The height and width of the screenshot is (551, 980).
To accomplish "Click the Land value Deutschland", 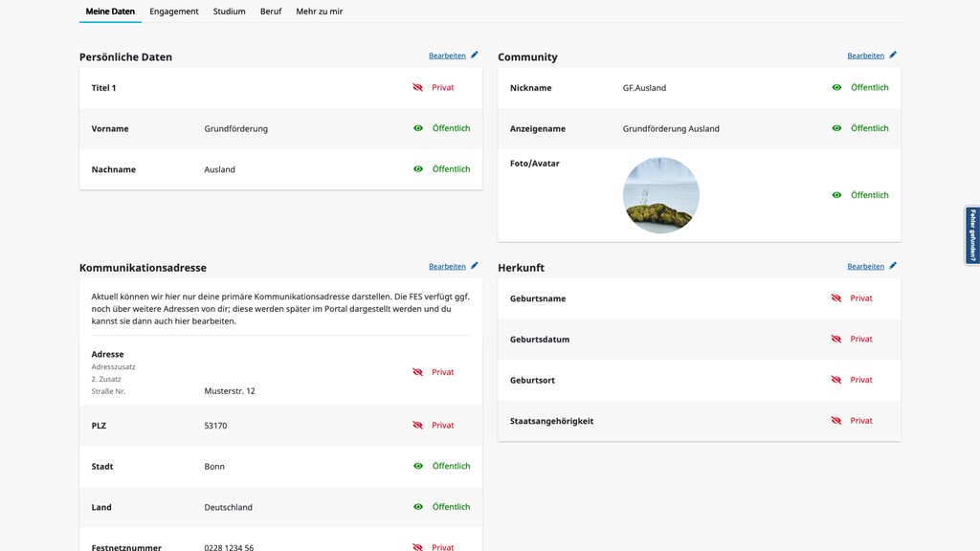I will (x=228, y=507).
